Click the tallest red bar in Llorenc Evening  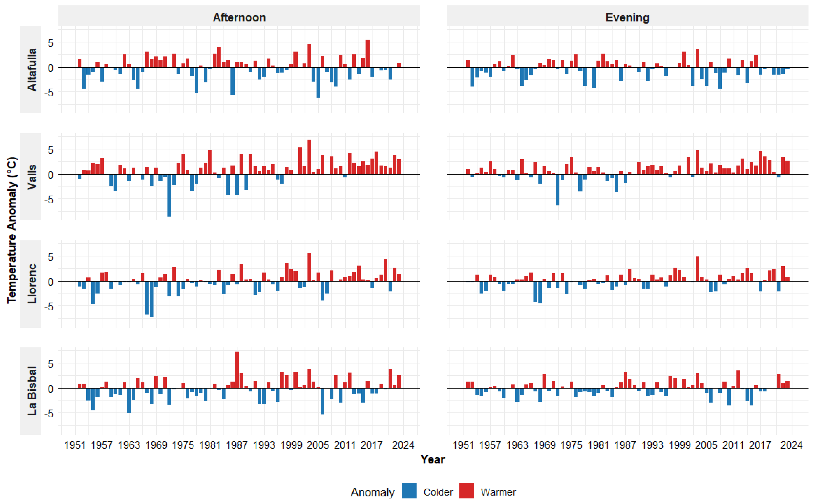click(x=697, y=269)
